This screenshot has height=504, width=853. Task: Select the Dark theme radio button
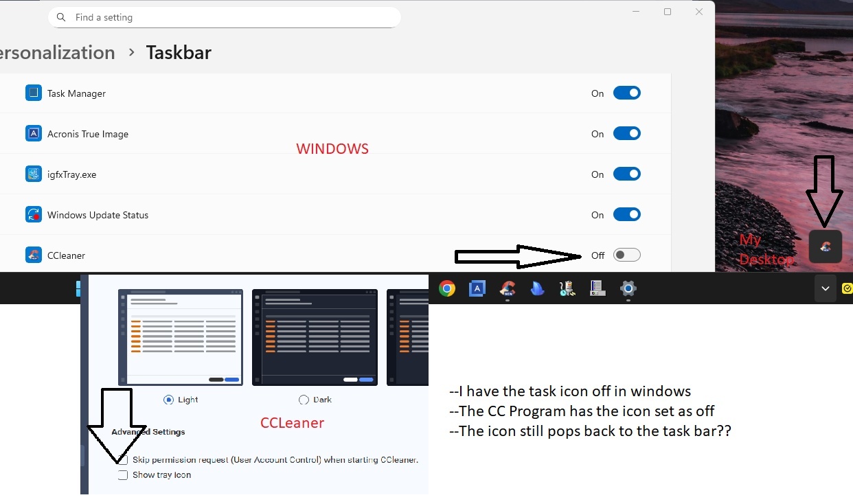coord(304,400)
